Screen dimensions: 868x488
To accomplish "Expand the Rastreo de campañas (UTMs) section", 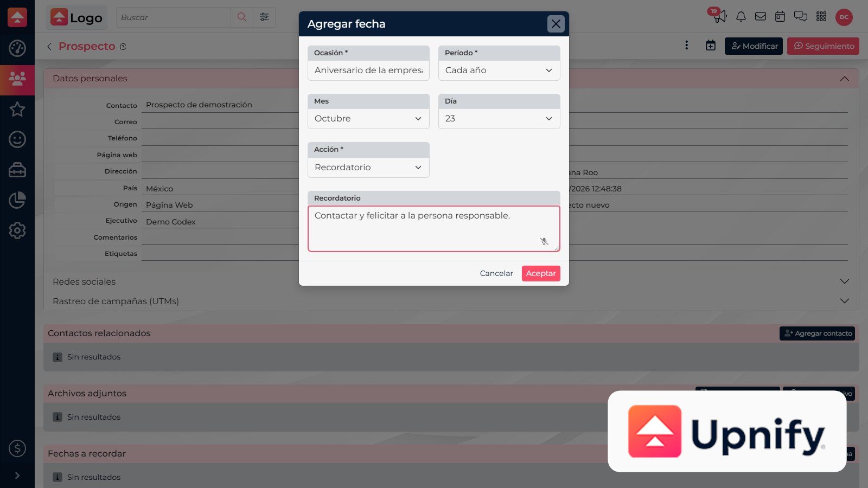I will pyautogui.click(x=845, y=301).
